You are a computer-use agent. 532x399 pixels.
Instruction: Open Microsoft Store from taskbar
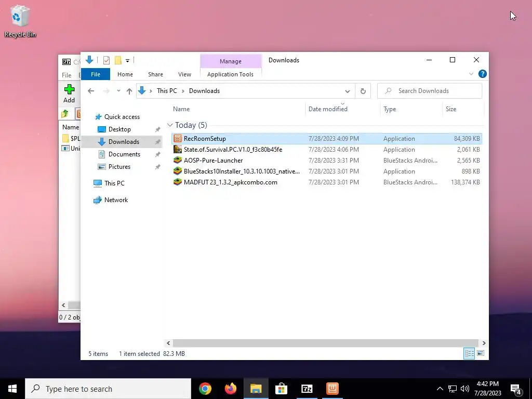pyautogui.click(x=281, y=389)
